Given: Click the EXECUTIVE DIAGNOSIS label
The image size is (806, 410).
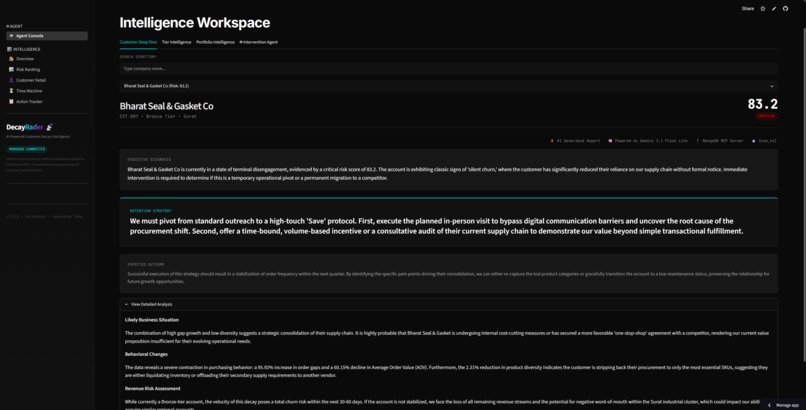Looking at the screenshot, I should pyautogui.click(x=149, y=159).
